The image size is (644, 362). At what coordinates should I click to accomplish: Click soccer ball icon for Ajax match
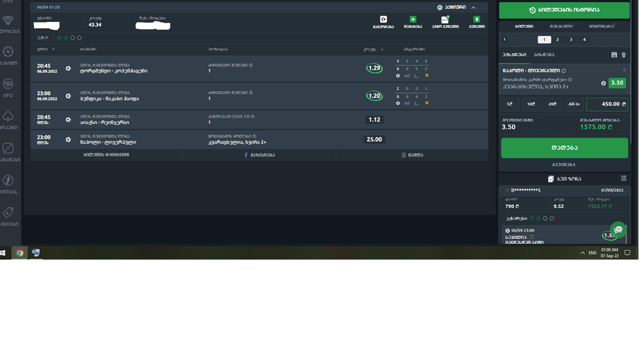pos(69,120)
